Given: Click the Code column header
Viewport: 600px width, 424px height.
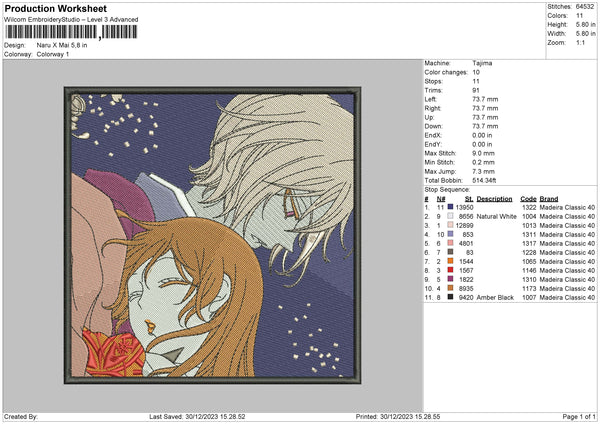Looking at the screenshot, I should [x=528, y=199].
